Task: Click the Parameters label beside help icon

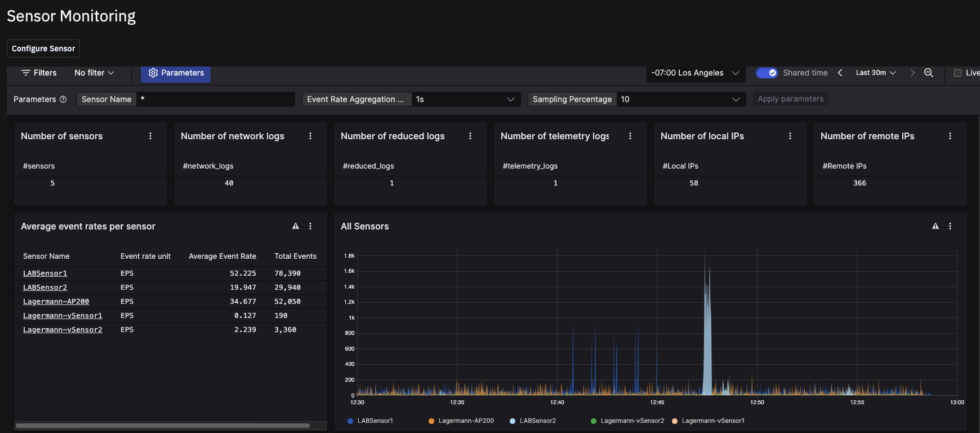Action: (34, 99)
